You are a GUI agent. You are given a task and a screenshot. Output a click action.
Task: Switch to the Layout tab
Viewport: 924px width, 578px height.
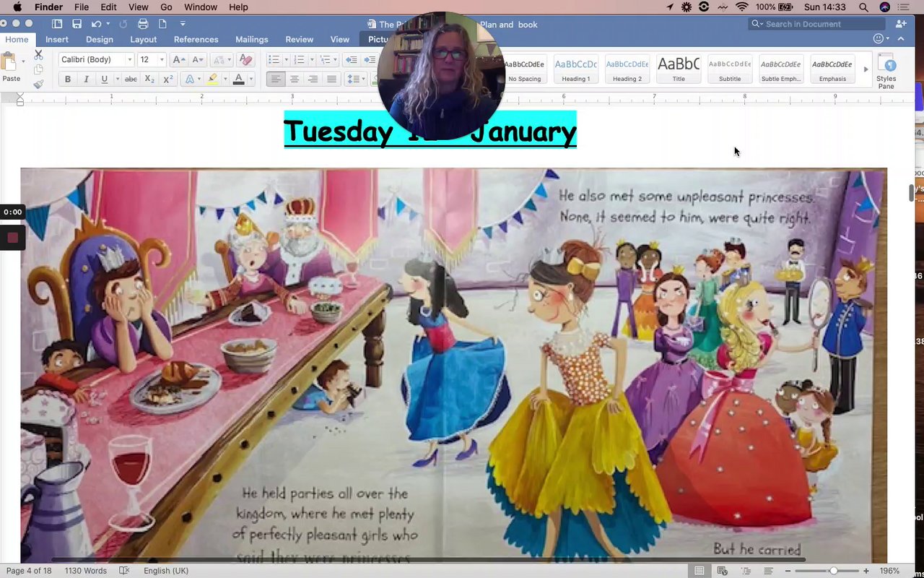(144, 40)
